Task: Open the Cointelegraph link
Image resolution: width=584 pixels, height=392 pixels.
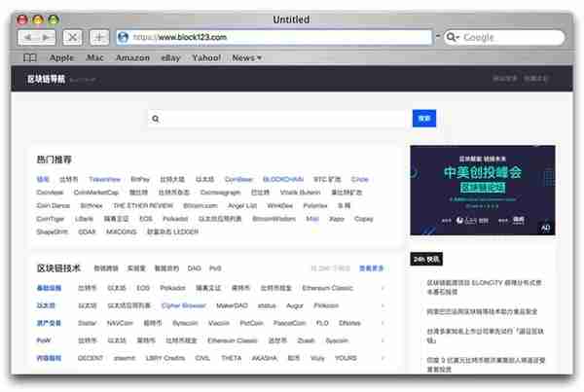Action: 221,193
